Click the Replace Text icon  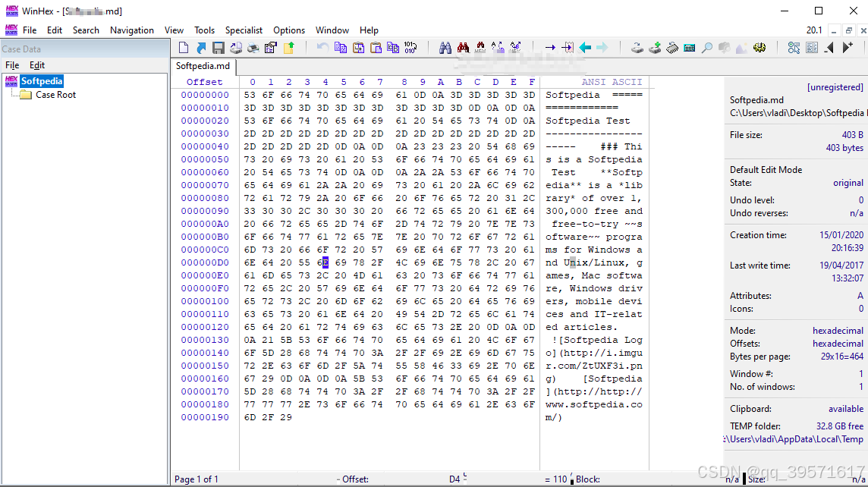coord(498,48)
